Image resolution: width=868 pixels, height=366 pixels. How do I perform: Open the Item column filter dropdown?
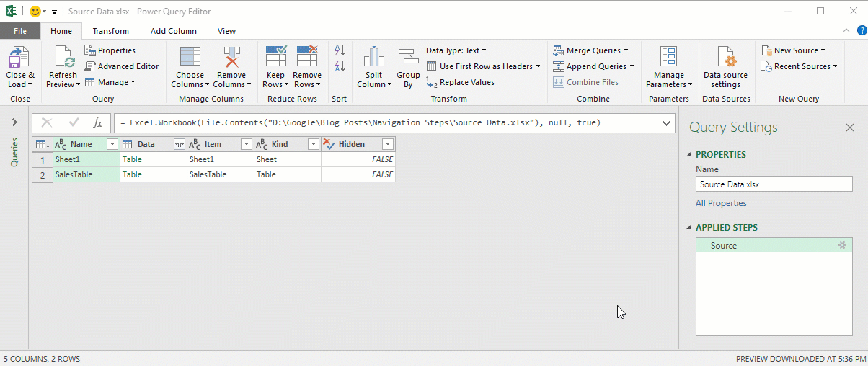pyautogui.click(x=246, y=144)
